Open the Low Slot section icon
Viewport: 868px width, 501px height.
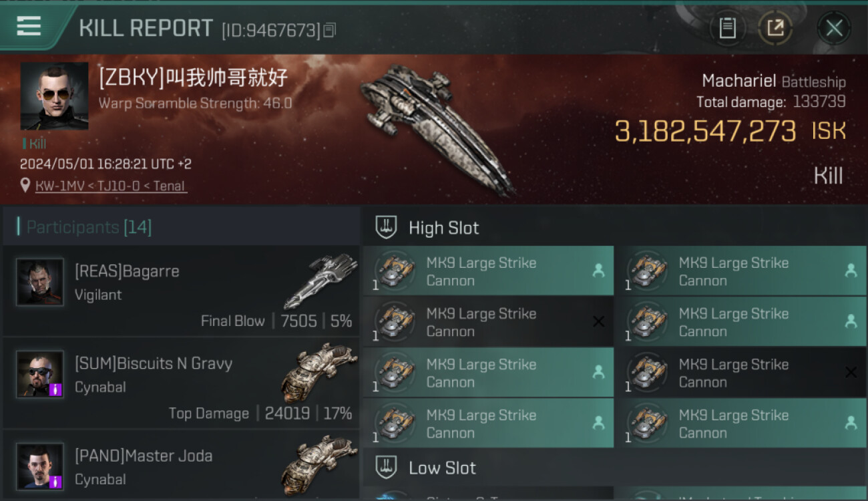coord(386,468)
